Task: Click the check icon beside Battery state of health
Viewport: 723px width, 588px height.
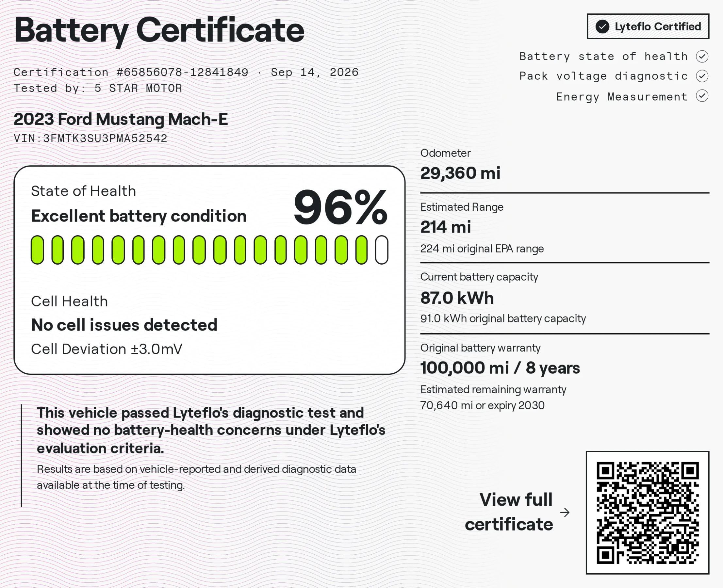Action: click(x=702, y=56)
